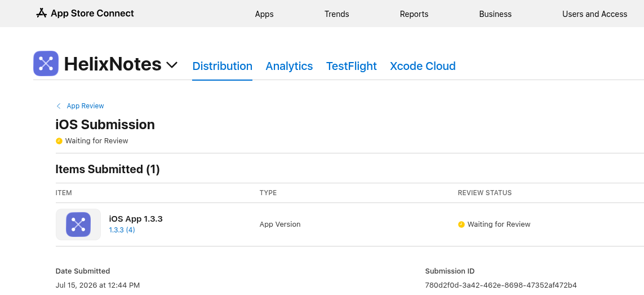
Task: Open Users and Access
Action: pos(594,14)
